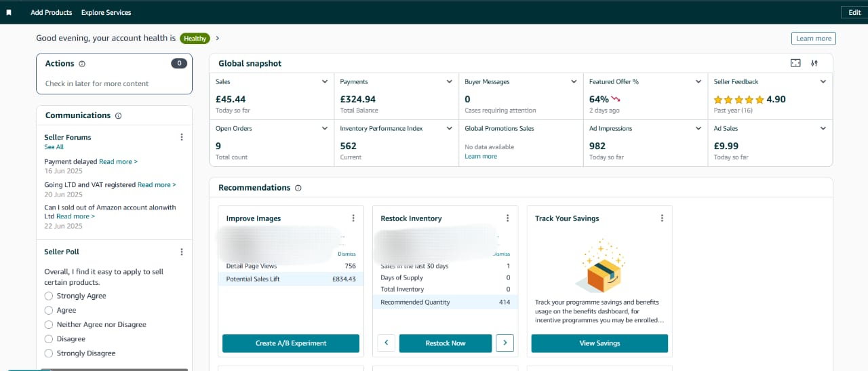Image resolution: width=868 pixels, height=371 pixels.
Task: Click the bookmark icon in top bar
Action: tap(9, 12)
